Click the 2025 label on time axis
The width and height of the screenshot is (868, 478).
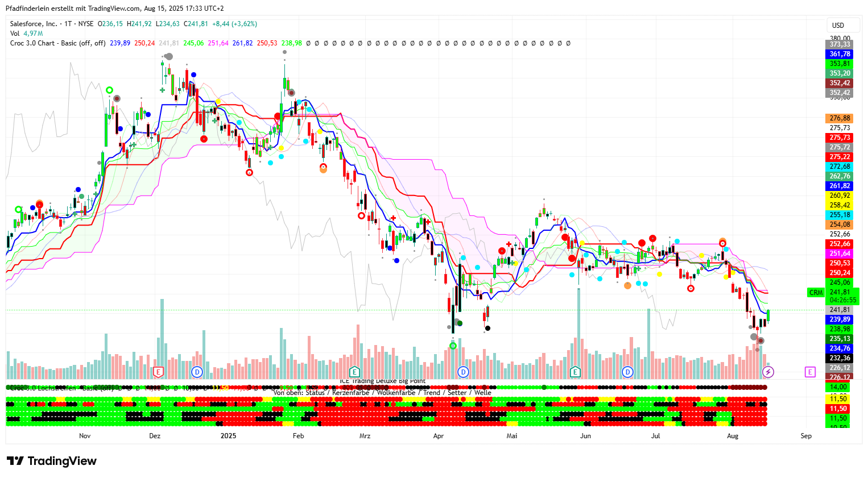(228, 436)
